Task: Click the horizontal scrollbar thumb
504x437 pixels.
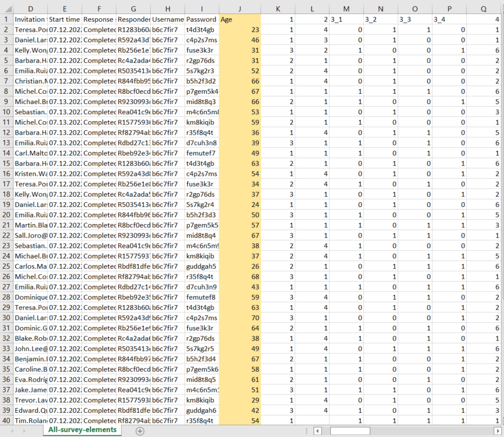Action: pyautogui.click(x=350, y=431)
